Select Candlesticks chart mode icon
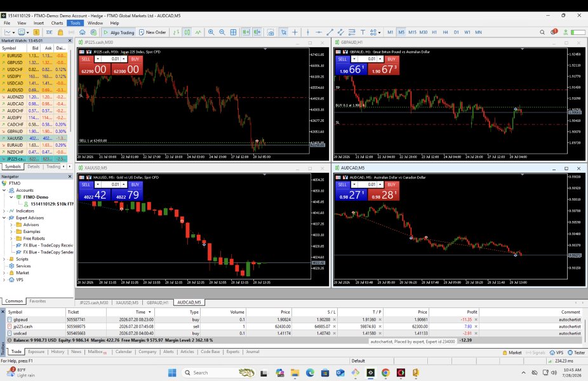Image resolution: width=588 pixels, height=381 pixels. (187, 32)
